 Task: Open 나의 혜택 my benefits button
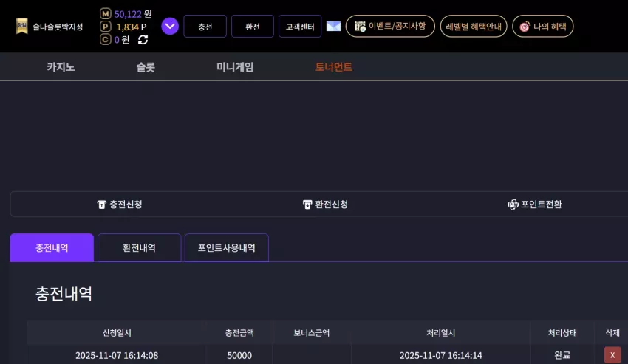tap(543, 27)
